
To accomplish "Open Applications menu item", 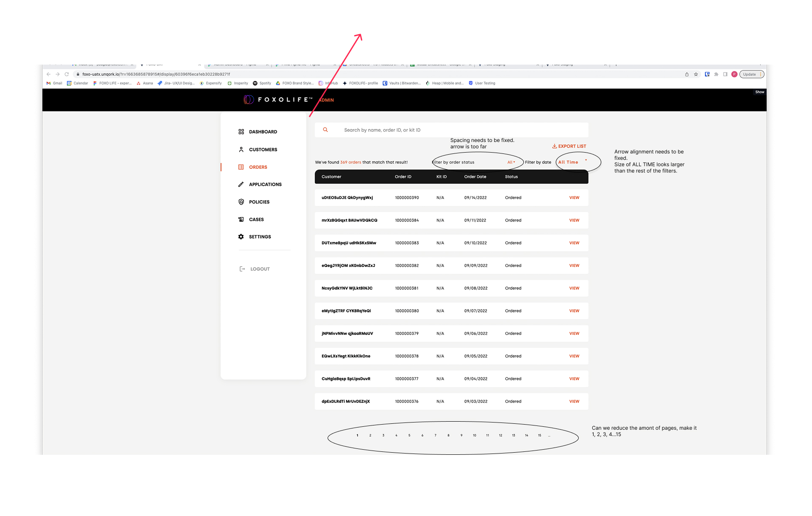I will [265, 184].
